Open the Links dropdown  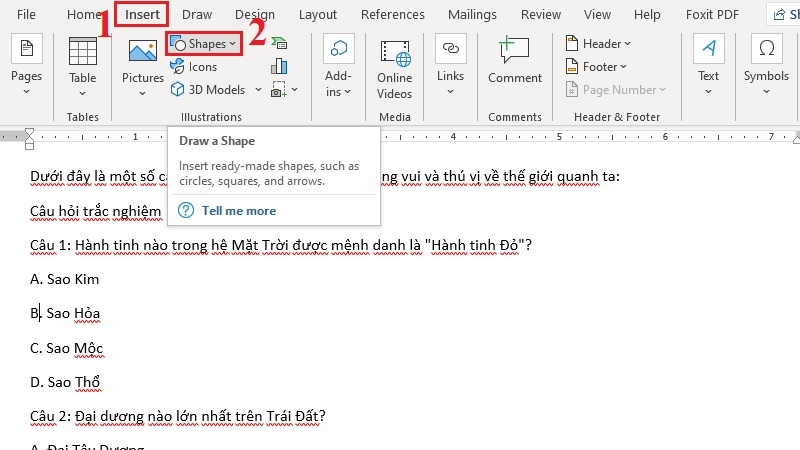tap(451, 65)
